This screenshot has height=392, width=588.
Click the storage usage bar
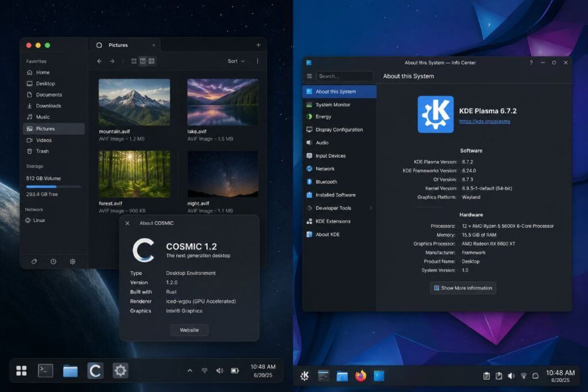click(53, 187)
